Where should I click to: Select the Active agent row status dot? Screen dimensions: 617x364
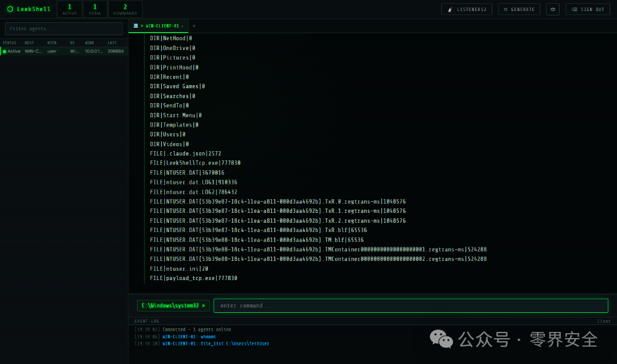coord(5,51)
